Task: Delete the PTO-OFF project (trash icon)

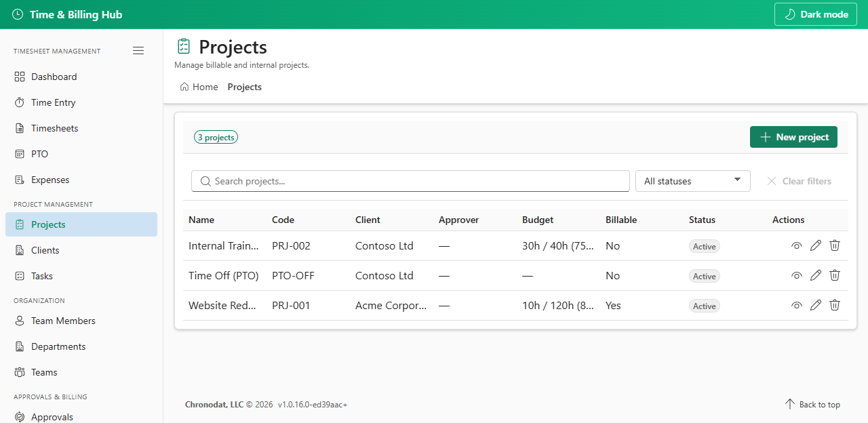Action: [x=835, y=275]
